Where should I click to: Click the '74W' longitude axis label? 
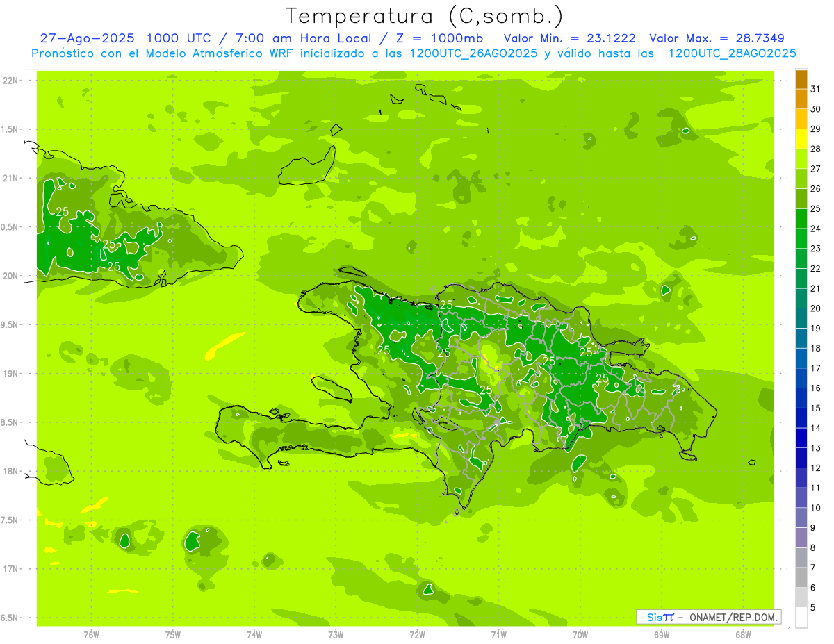click(x=254, y=635)
